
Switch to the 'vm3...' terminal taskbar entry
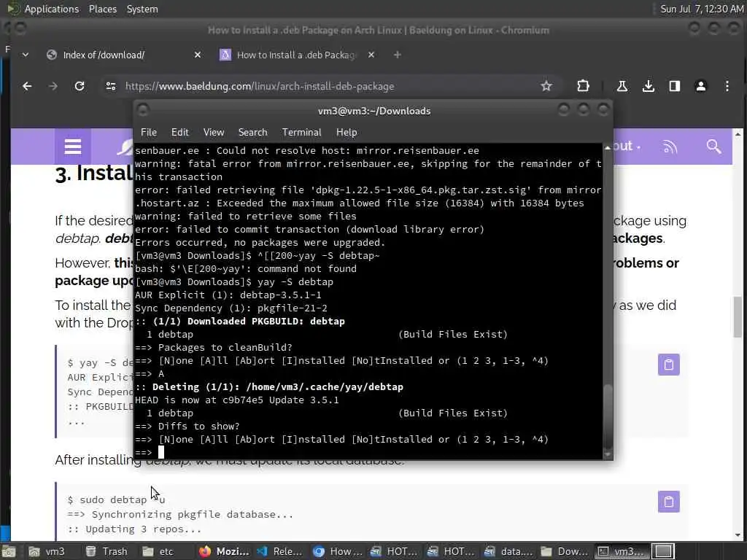click(622, 551)
